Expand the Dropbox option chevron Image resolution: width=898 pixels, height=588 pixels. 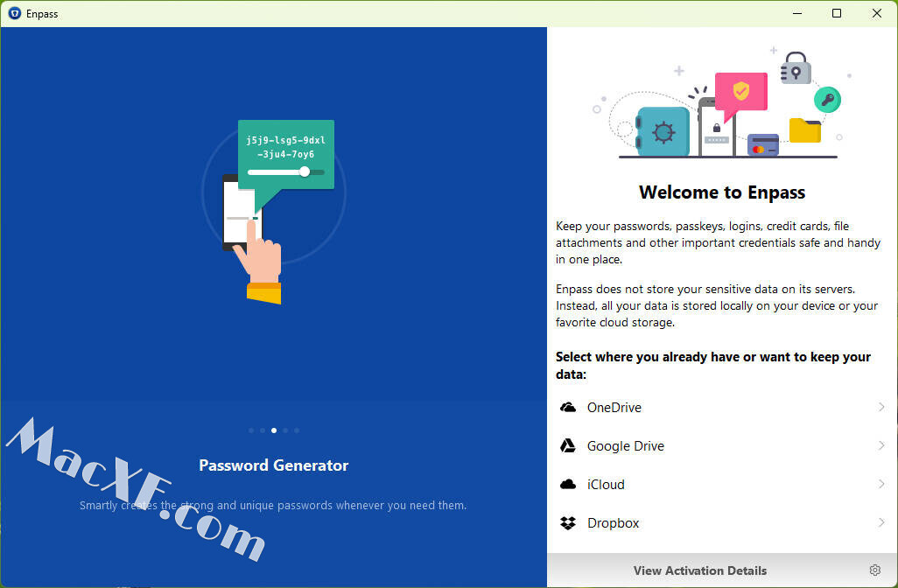(x=881, y=522)
